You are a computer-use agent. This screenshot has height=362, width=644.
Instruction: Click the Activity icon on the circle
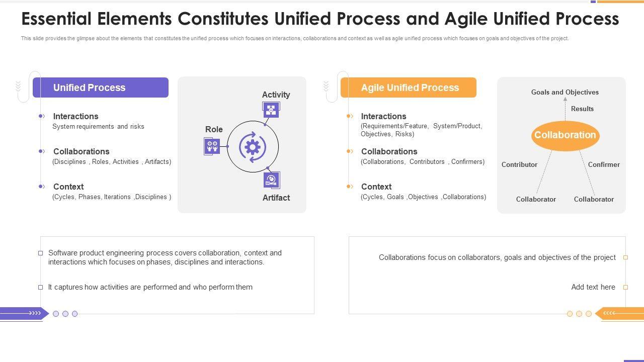click(x=271, y=110)
